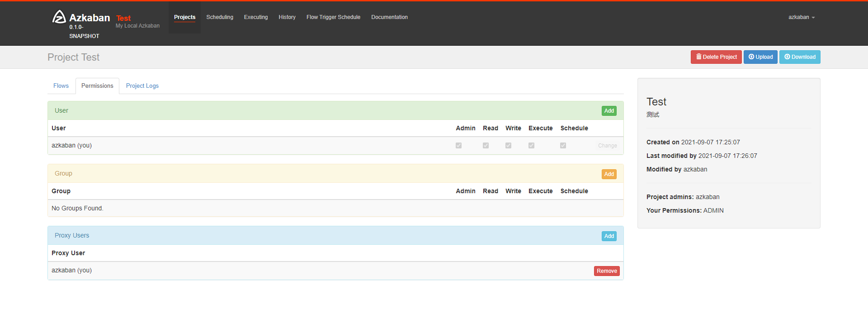Add a group permission
868x314 pixels.
point(609,174)
